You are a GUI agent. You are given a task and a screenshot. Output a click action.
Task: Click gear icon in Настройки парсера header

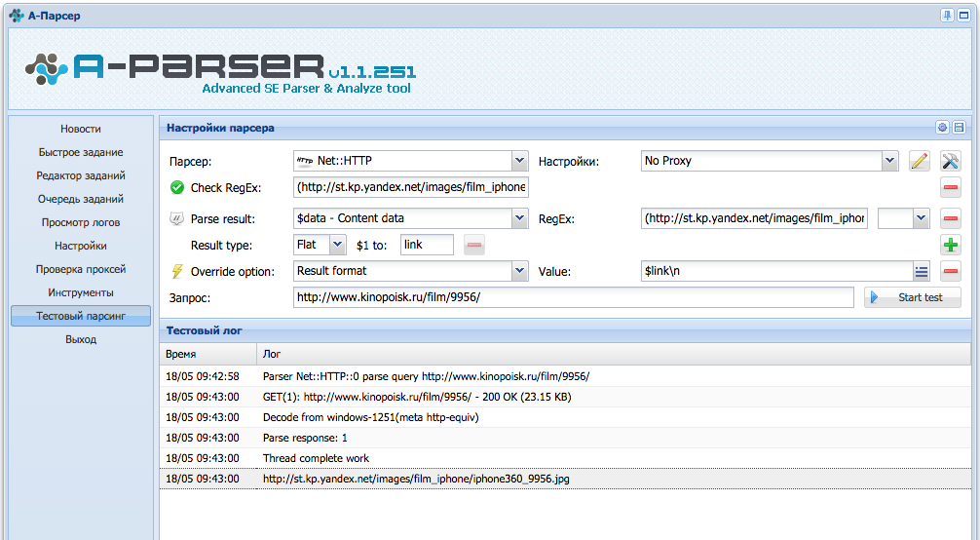coord(943,128)
